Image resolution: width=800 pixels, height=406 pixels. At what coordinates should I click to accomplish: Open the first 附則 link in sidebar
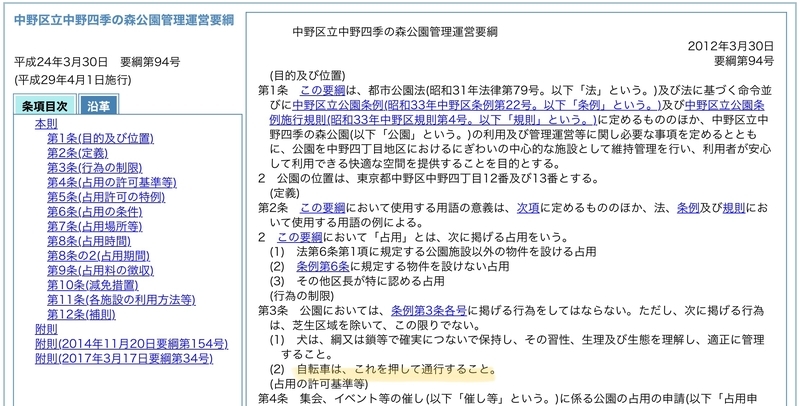click(x=46, y=329)
